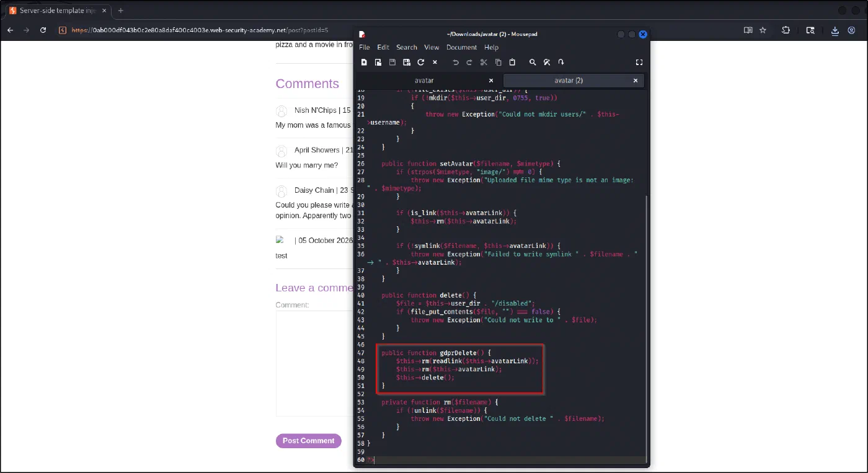Screen dimensions: 868x473
Task: Open the View menu in Mousepad
Action: [432, 47]
